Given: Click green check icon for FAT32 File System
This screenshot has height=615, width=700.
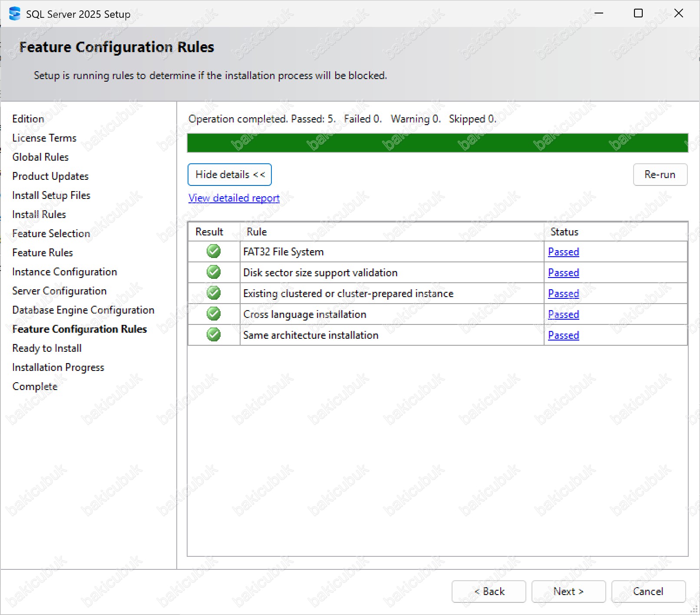Looking at the screenshot, I should click(214, 251).
